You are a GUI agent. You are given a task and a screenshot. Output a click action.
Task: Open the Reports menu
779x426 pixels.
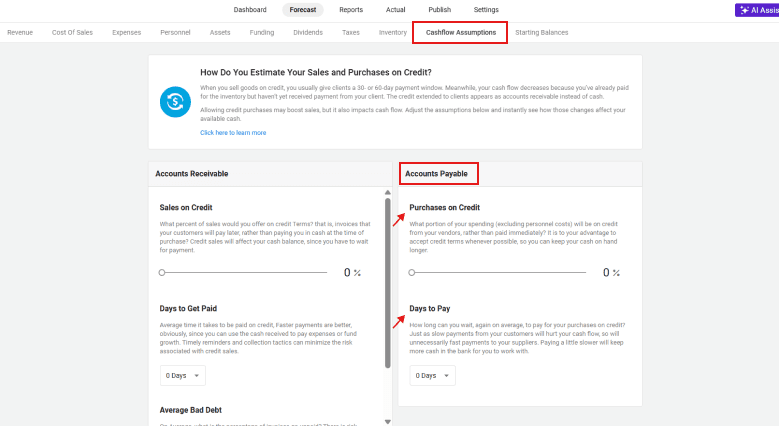pos(351,10)
